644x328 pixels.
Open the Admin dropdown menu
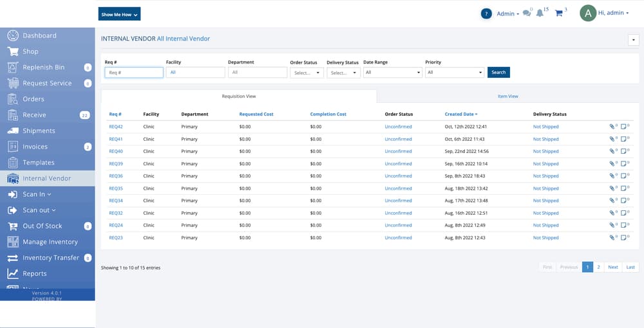click(x=508, y=14)
